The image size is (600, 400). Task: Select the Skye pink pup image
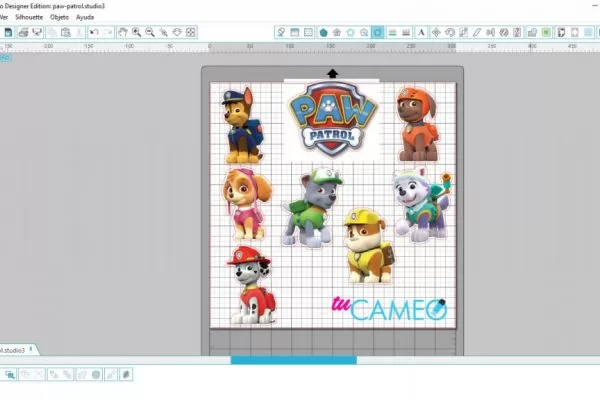[x=246, y=204]
